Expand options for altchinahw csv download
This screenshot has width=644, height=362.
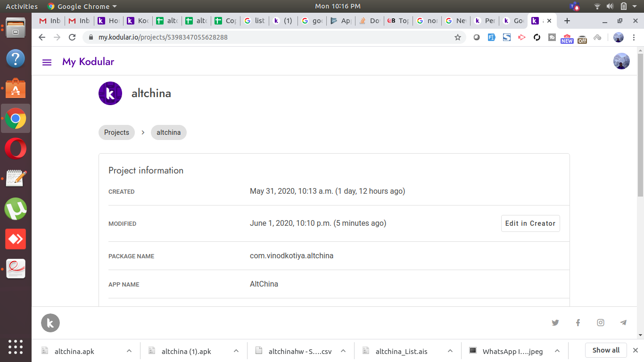[x=343, y=351]
